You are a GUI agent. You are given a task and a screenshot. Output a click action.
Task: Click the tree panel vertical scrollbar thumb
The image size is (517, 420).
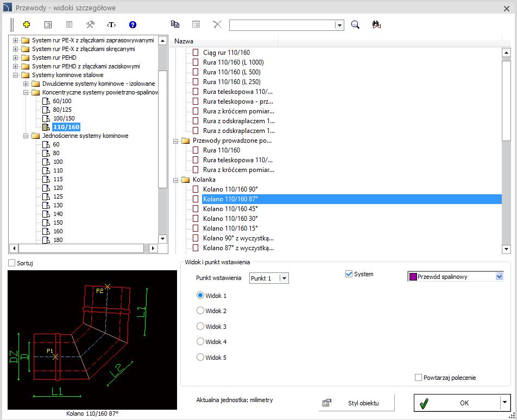pos(162,129)
